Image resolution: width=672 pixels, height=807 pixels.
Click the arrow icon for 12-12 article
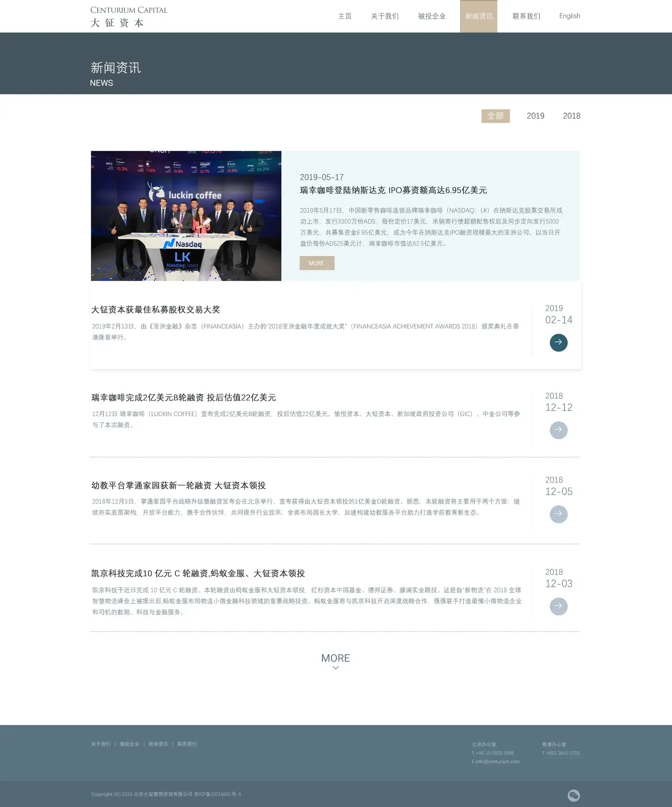[559, 430]
